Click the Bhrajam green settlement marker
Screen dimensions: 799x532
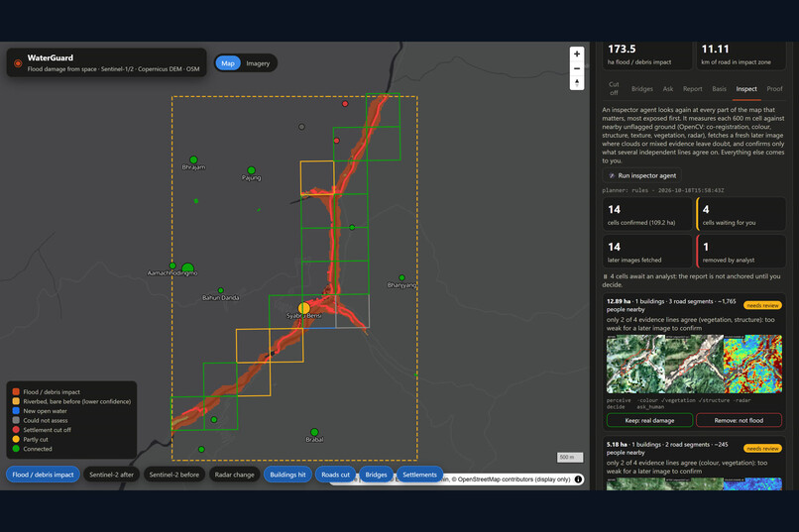(193, 160)
